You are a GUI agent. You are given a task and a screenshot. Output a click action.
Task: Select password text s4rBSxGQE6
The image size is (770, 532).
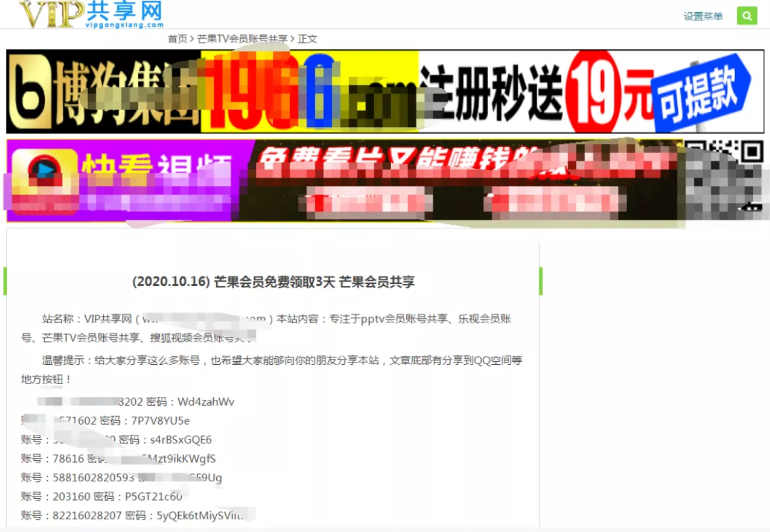tap(181, 440)
